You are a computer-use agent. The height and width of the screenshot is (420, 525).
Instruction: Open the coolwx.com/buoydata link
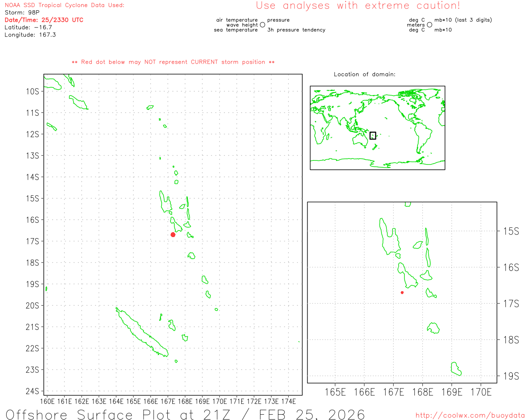coord(470,415)
